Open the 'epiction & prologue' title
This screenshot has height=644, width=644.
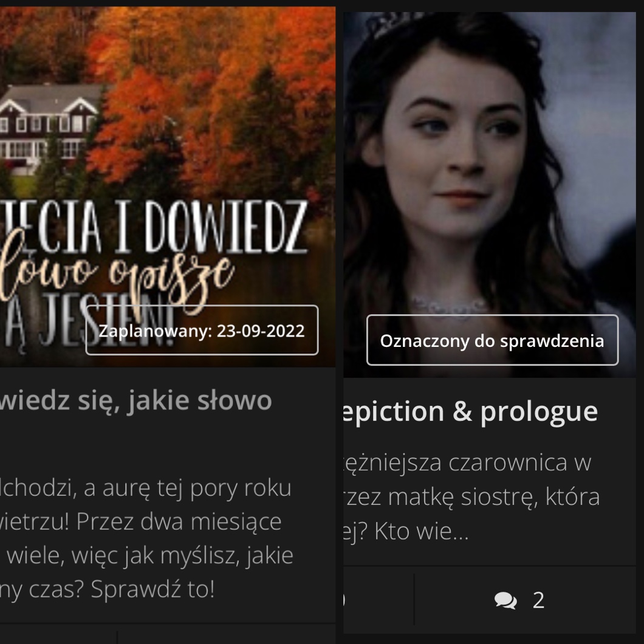471,411
